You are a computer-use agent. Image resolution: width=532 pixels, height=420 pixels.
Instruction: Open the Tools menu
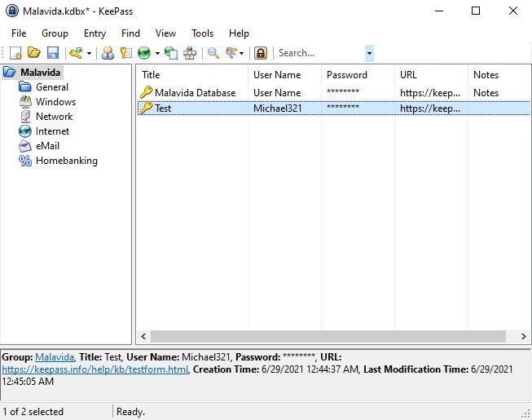203,33
